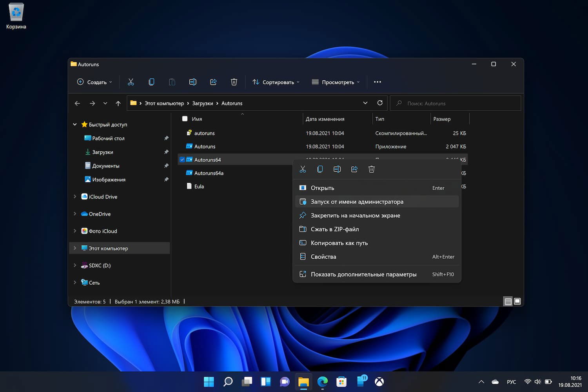This screenshot has width=588, height=392.
Task: Uncheck the Autoruns64 file checkbox
Action: pyautogui.click(x=182, y=160)
